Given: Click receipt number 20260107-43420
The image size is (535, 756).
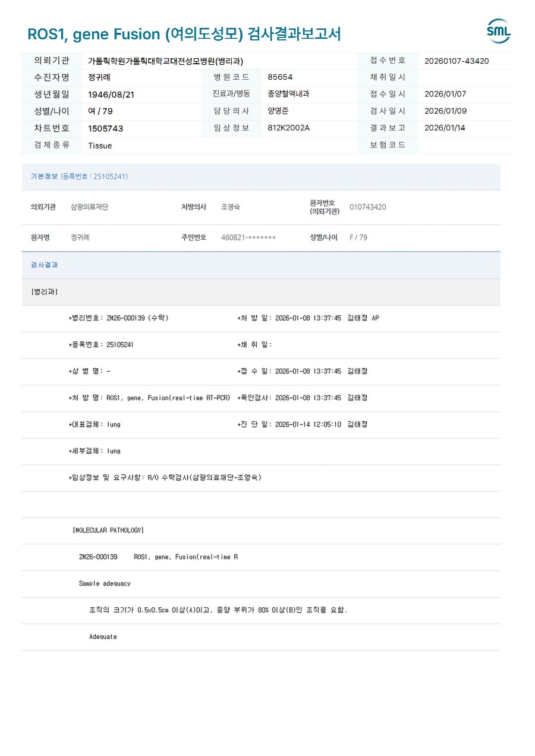Looking at the screenshot, I should point(457,61).
